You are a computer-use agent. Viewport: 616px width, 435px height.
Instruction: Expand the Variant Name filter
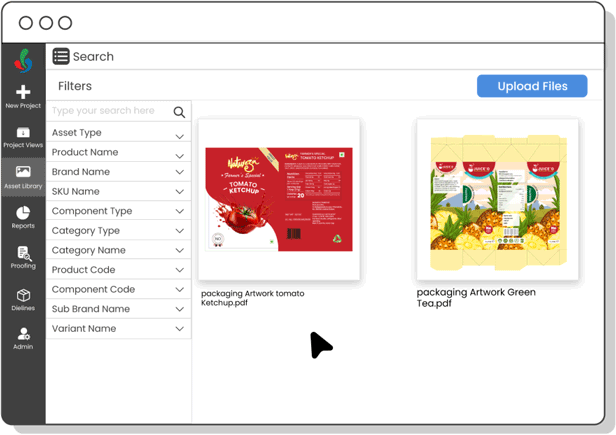(118, 329)
